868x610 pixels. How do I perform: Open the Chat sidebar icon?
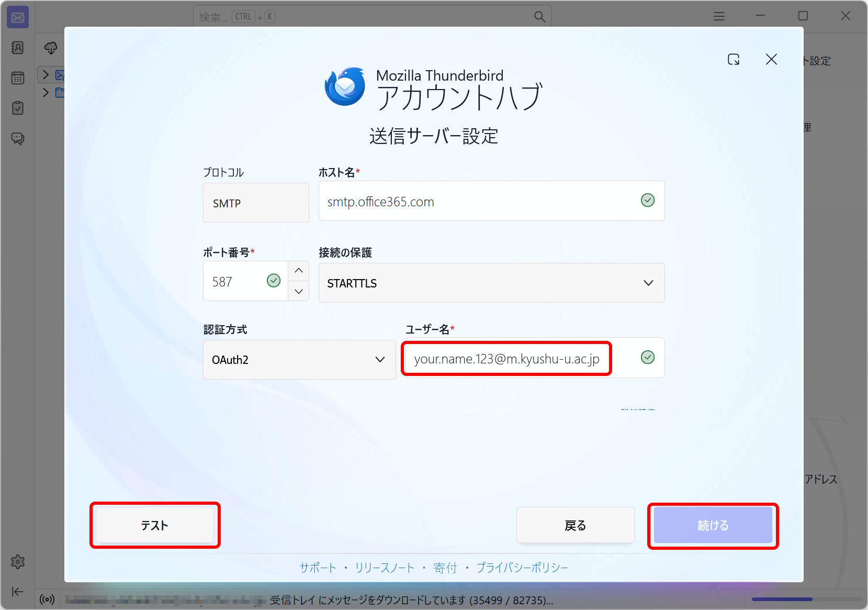coord(18,139)
